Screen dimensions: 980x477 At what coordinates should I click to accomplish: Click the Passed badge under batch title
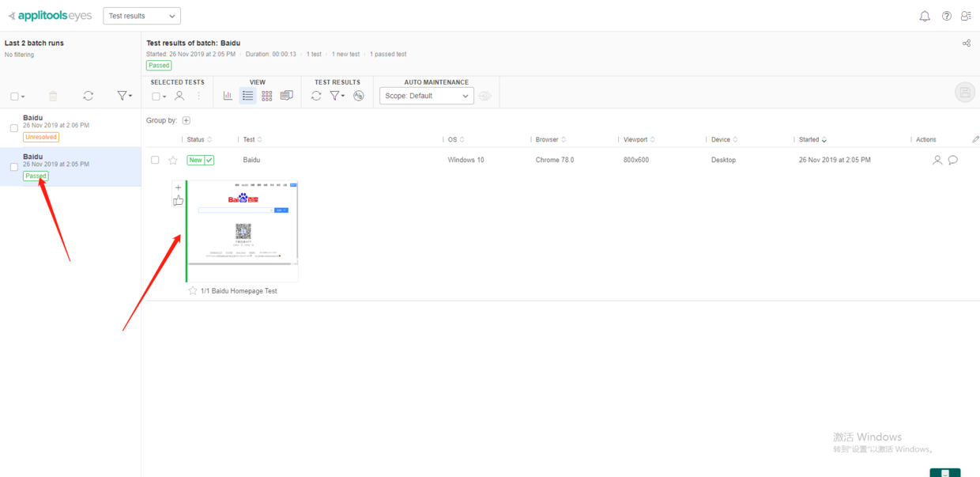coord(159,66)
